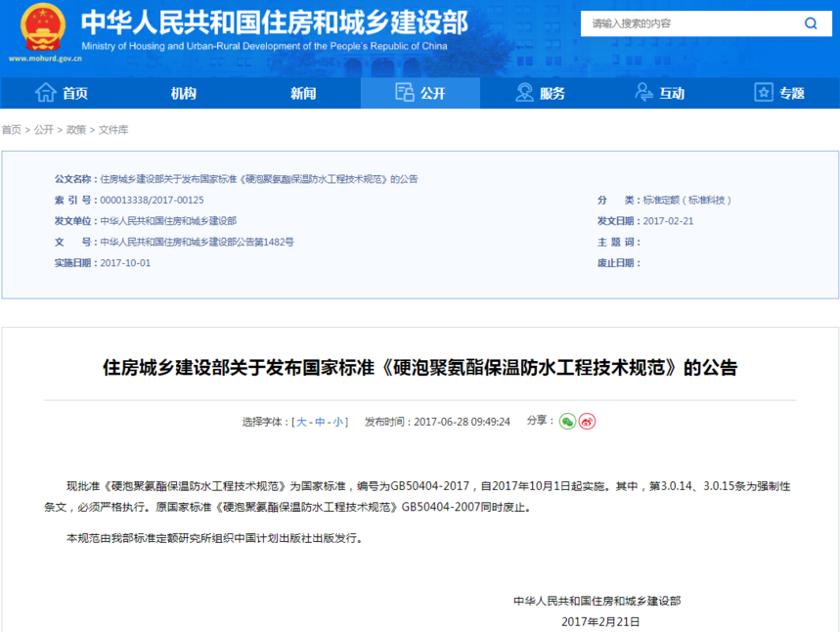Open the 新闻 navigation tab
The height and width of the screenshot is (632, 840).
pos(303,93)
